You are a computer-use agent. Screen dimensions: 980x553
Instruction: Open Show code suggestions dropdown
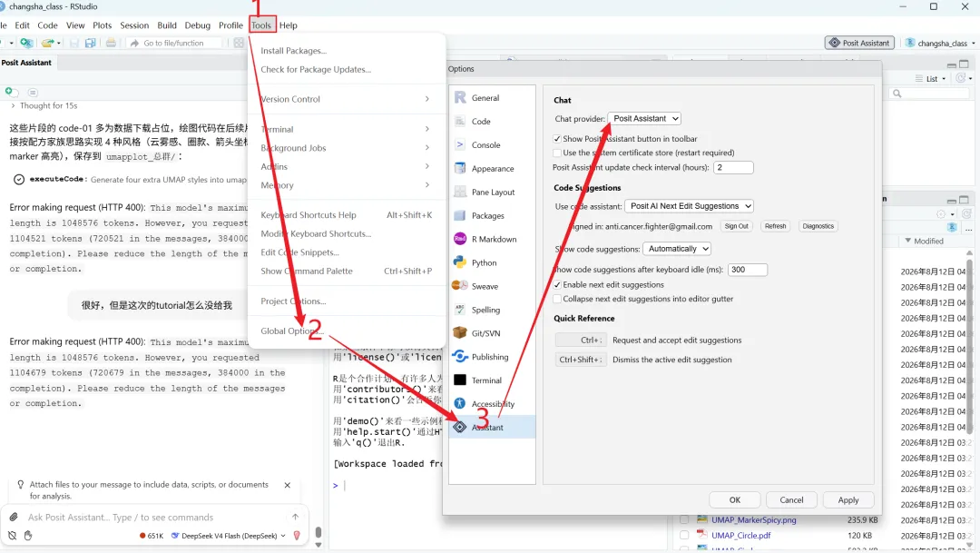pyautogui.click(x=677, y=249)
